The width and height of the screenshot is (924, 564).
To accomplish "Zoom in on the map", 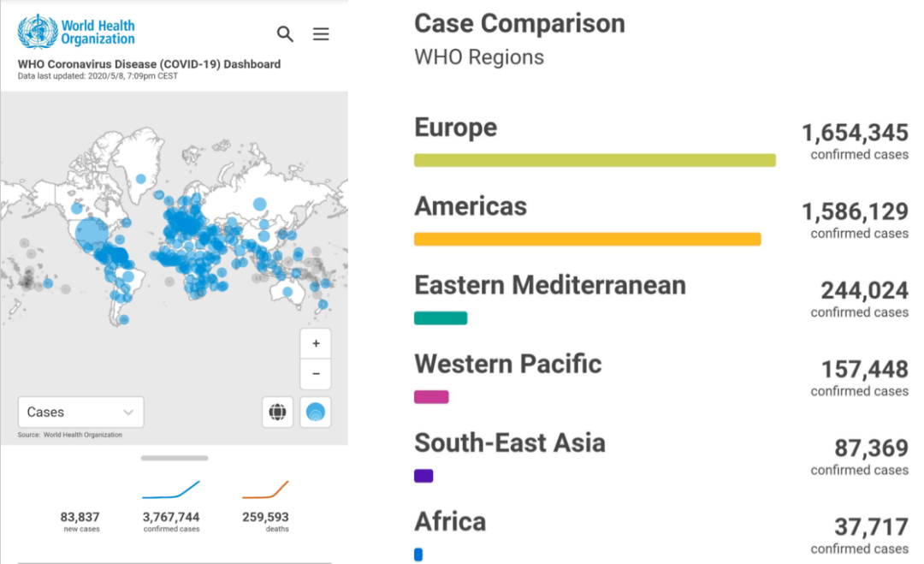I will coord(316,343).
